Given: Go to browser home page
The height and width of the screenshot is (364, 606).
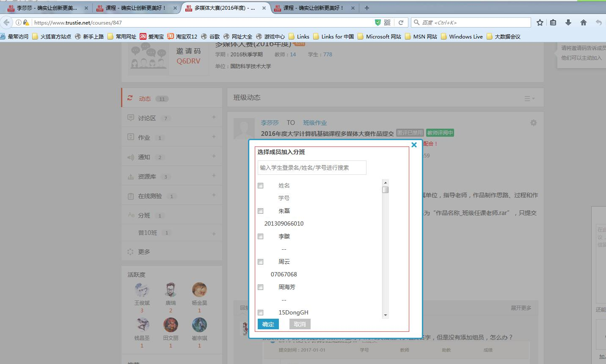Looking at the screenshot, I should point(583,22).
